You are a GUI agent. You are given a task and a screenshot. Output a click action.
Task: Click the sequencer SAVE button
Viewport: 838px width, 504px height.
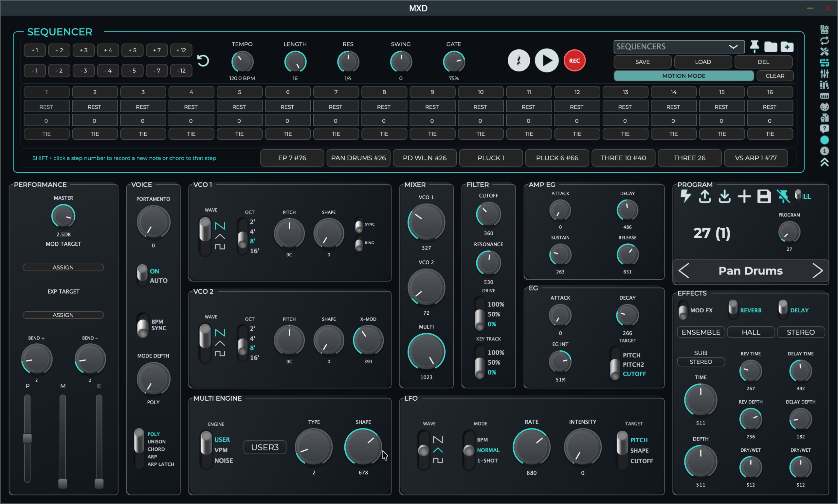[x=642, y=62]
